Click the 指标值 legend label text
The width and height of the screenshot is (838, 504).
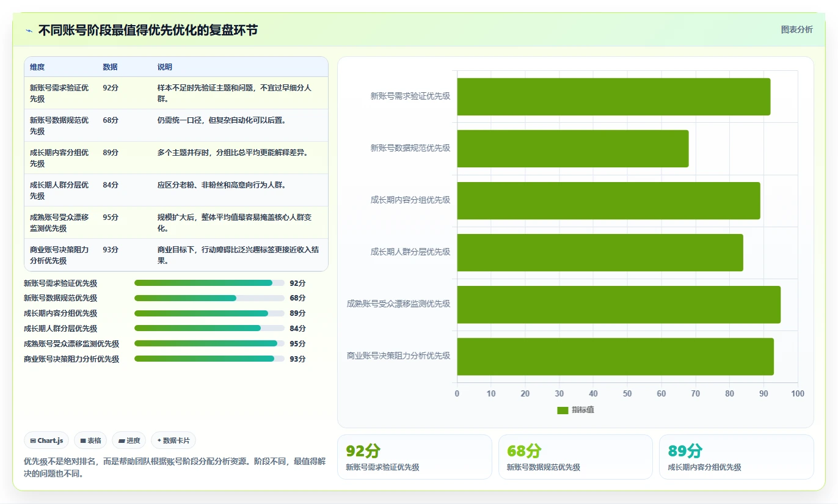583,410
